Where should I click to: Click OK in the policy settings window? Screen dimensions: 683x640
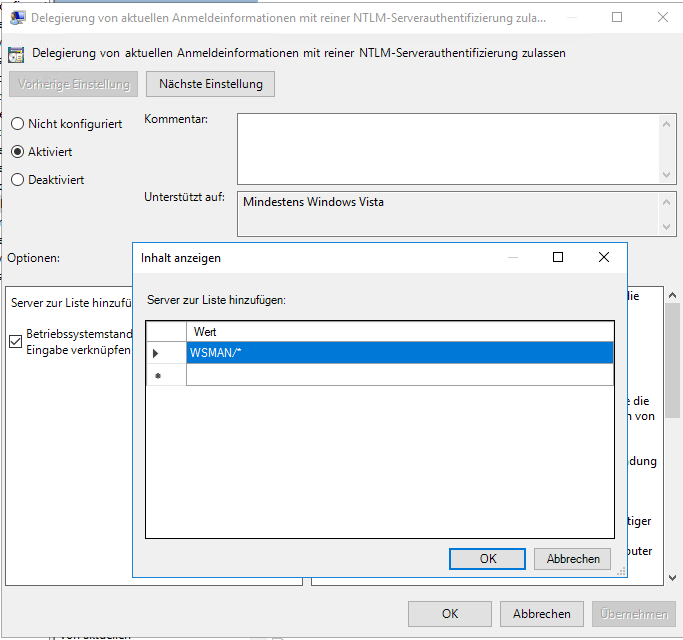(450, 614)
